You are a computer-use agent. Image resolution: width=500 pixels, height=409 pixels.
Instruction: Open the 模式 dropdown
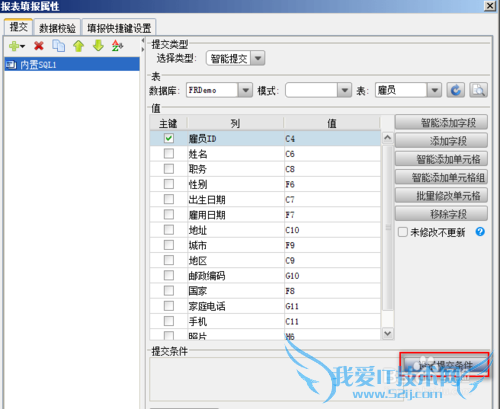[x=344, y=90]
